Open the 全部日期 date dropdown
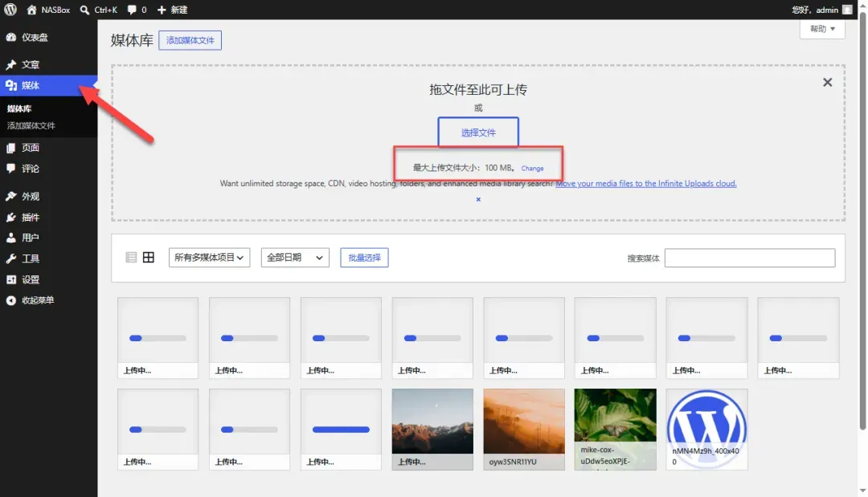868x497 pixels. click(x=295, y=258)
